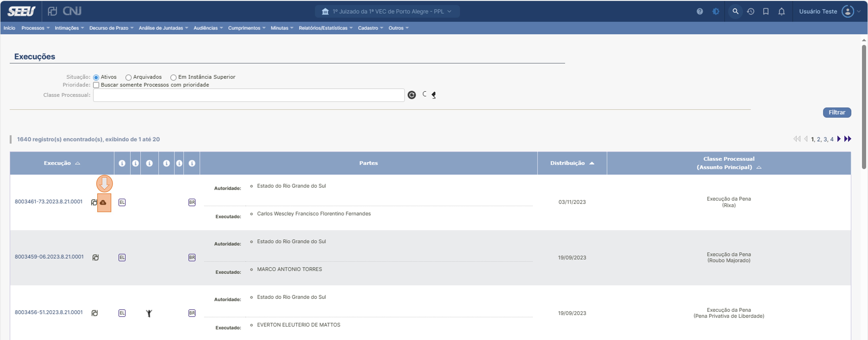Image resolution: width=868 pixels, height=340 pixels.
Task: Click the digital process icon beside 8003461-73.2023.8.21.0001
Action: [x=94, y=202]
